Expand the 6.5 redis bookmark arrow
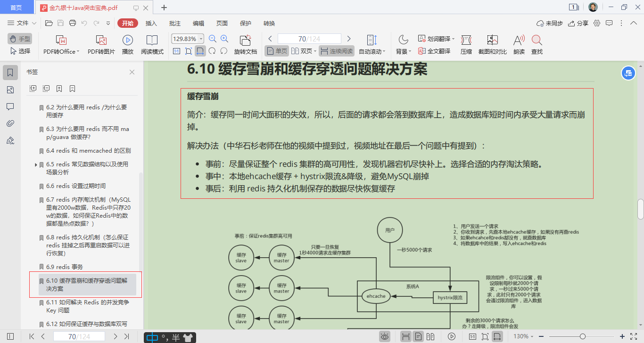Screen dimensions: 644x343 [36, 164]
